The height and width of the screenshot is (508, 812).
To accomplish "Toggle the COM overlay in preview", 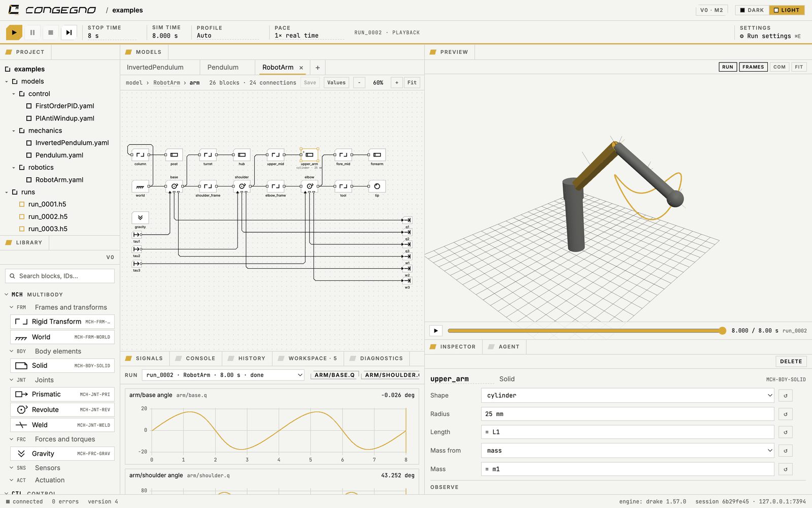I will 780,67.
